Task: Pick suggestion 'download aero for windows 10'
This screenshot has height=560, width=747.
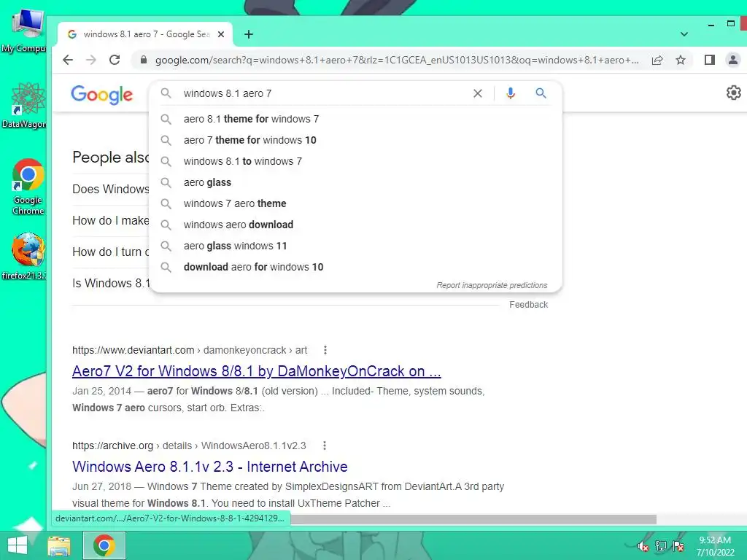Action: 355,267
